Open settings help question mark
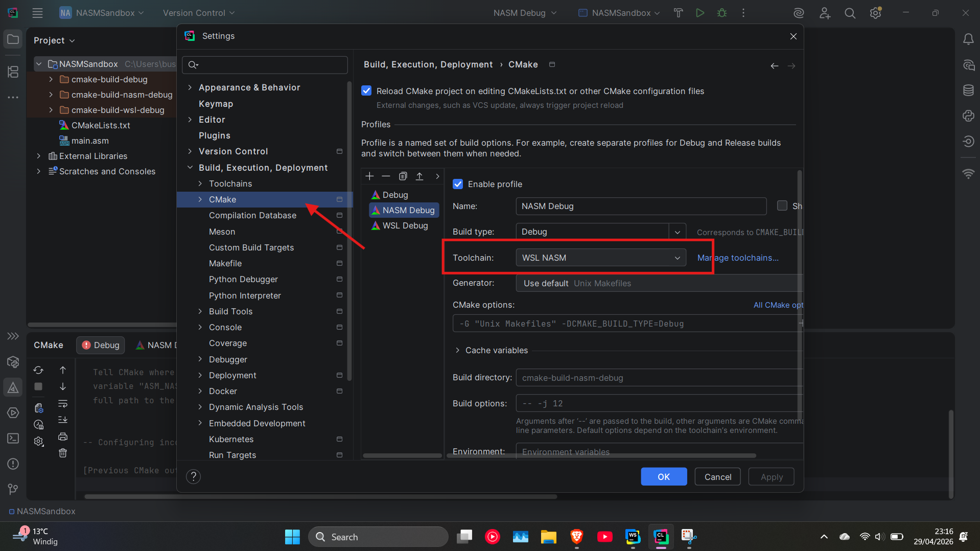The image size is (980, 551). (193, 476)
